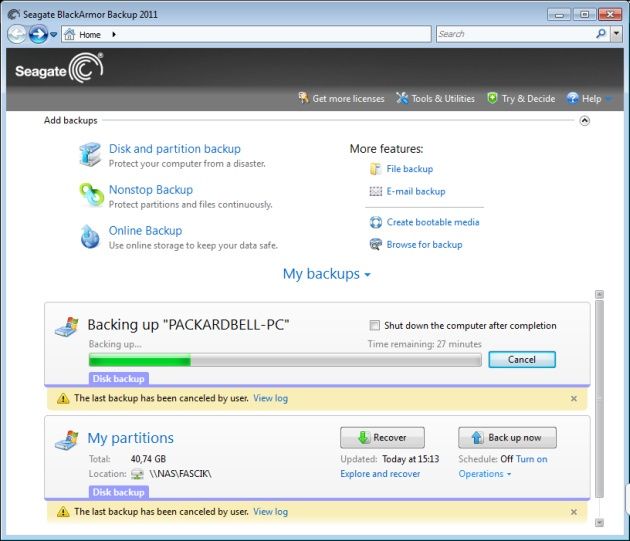Viewport: 630px width, 541px height.
Task: Open the My partitions backup title
Action: coord(131,438)
